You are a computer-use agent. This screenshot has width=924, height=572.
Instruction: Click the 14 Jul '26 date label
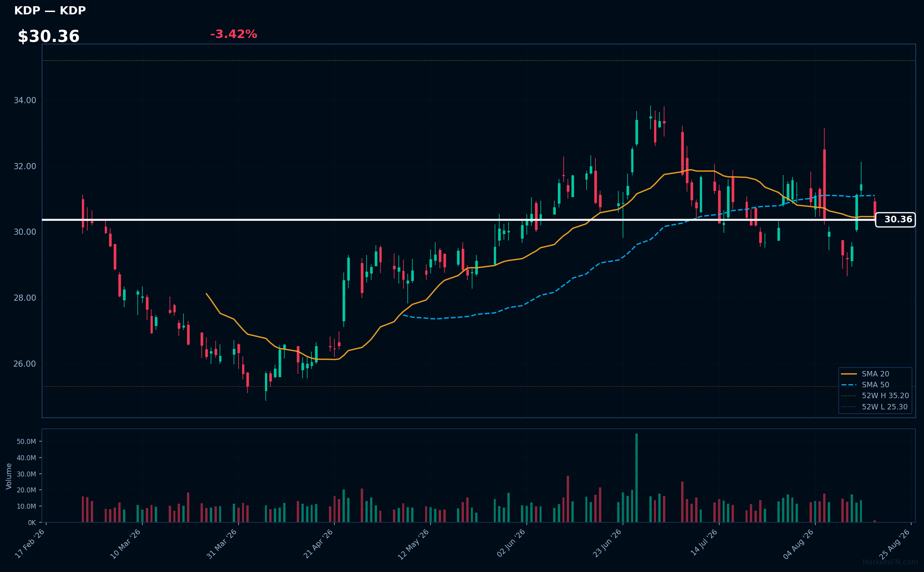(x=704, y=543)
